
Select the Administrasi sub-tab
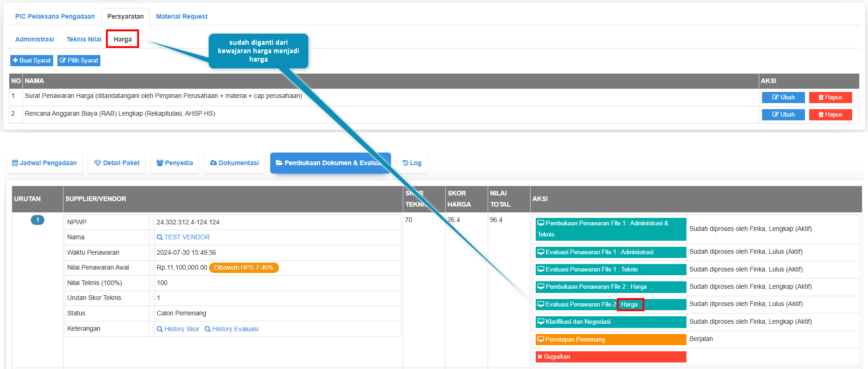tap(35, 40)
